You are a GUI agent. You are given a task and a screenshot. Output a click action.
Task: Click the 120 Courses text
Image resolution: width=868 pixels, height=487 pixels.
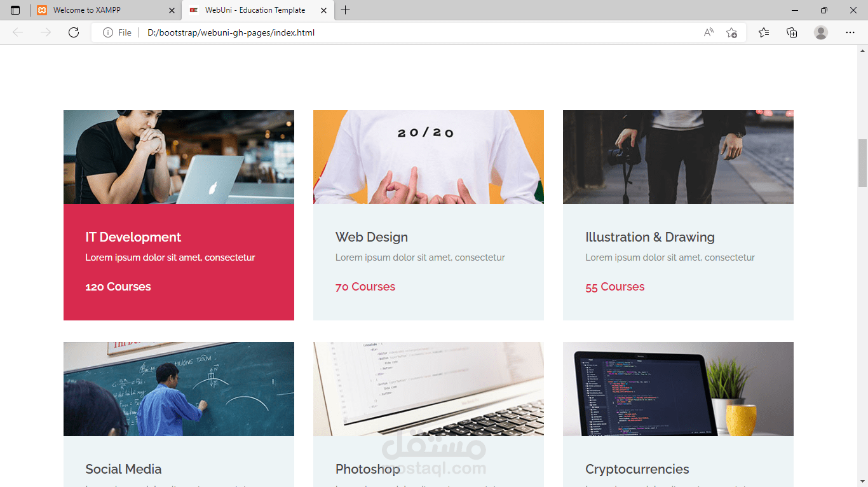coord(118,287)
